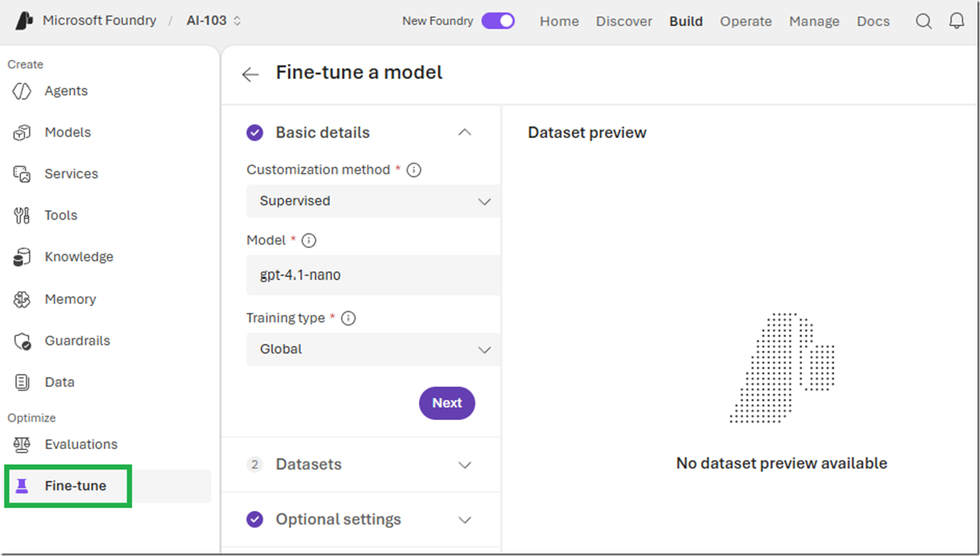Click the Tools wrench icon

[22, 216]
